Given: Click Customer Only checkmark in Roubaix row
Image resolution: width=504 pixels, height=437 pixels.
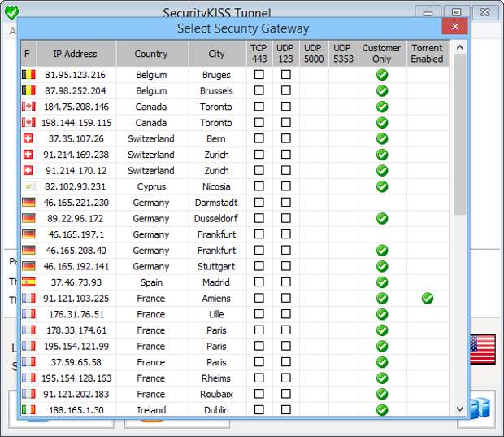Looking at the screenshot, I should point(382,394).
